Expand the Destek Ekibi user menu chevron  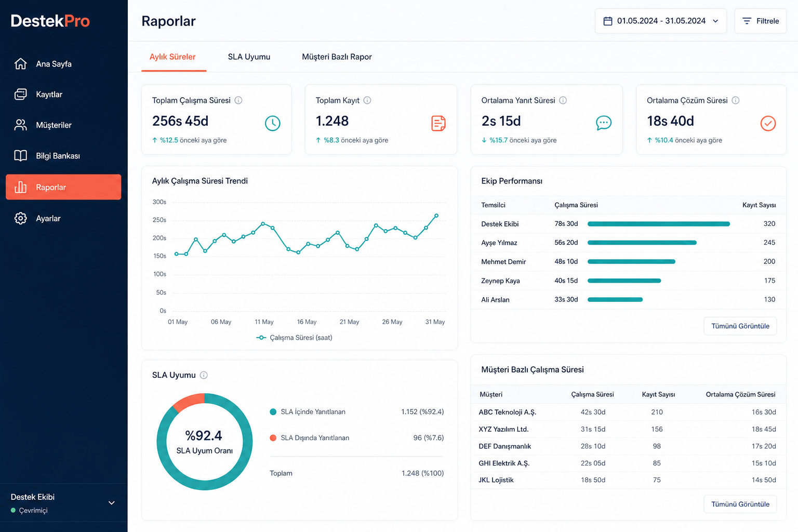112,503
